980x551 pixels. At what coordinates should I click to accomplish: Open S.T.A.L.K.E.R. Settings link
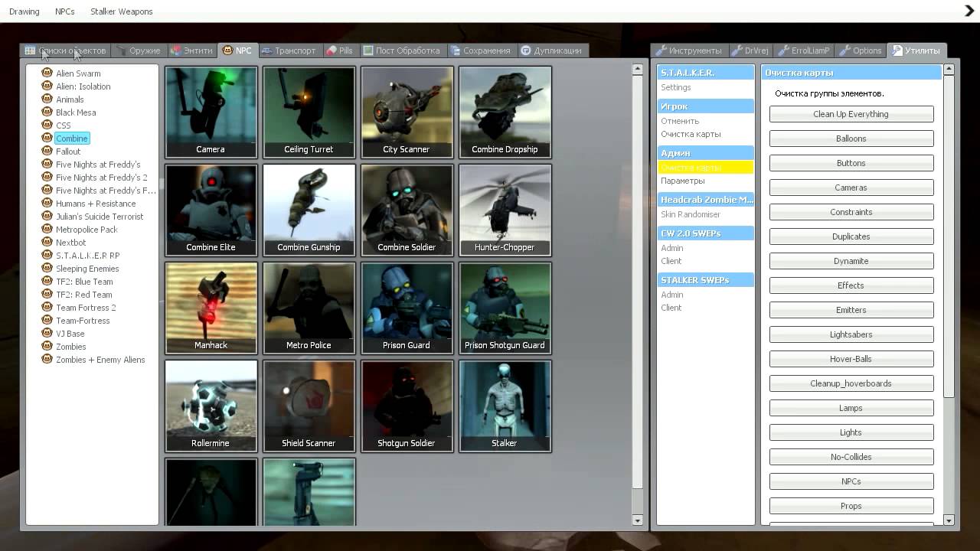tap(676, 87)
